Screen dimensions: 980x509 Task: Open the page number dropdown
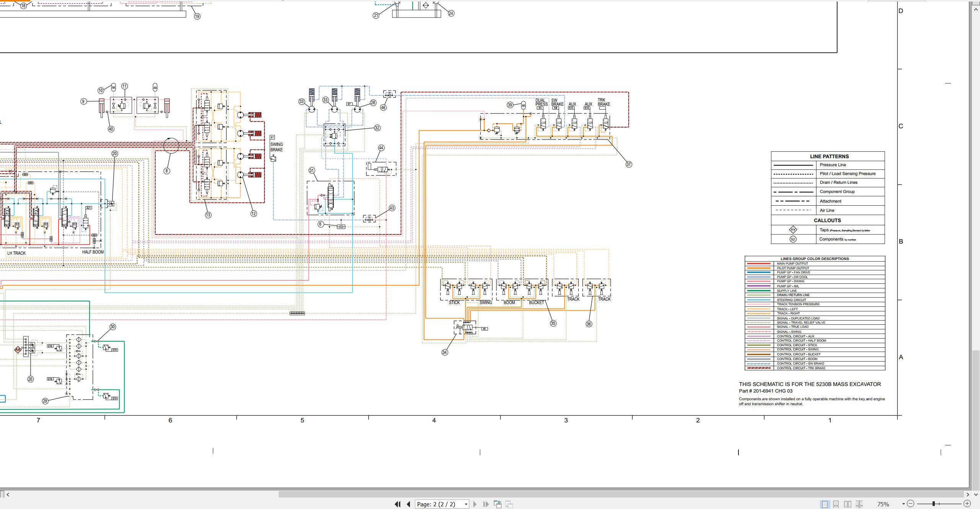click(x=466, y=504)
